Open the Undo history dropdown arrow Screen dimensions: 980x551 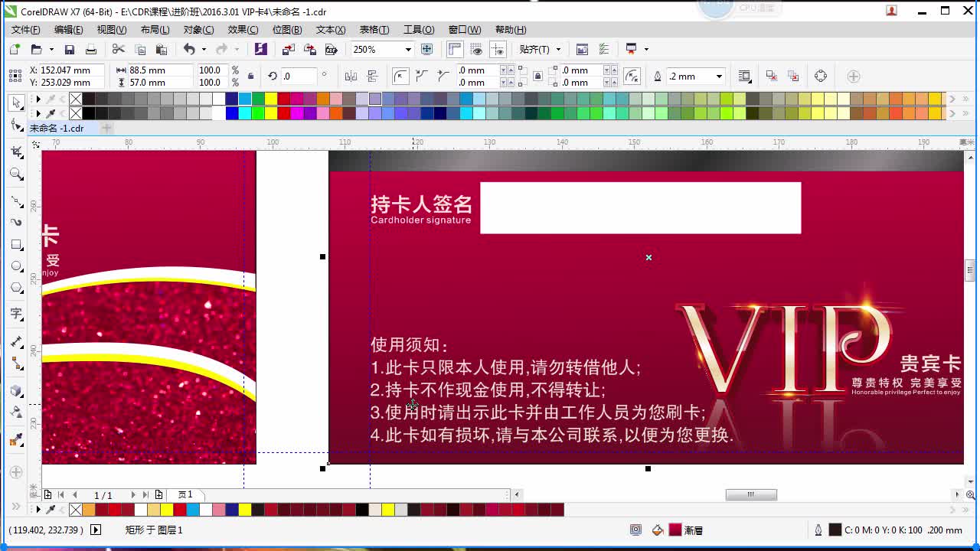[202, 48]
